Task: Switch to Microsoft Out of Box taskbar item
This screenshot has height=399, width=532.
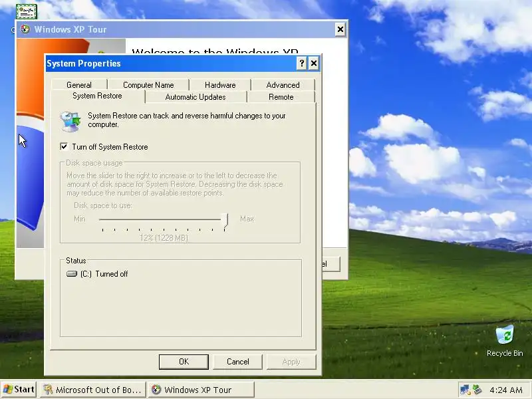Action: (x=92, y=390)
